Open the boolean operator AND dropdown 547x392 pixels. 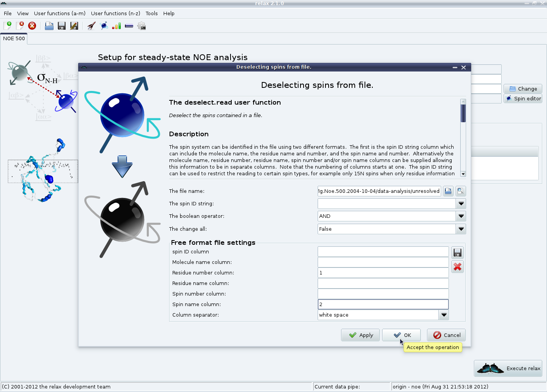click(461, 216)
